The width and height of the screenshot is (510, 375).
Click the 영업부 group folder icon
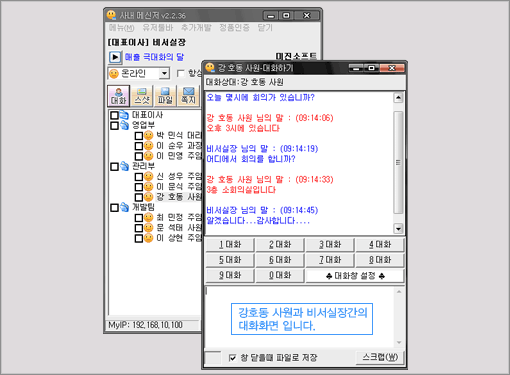(124, 125)
